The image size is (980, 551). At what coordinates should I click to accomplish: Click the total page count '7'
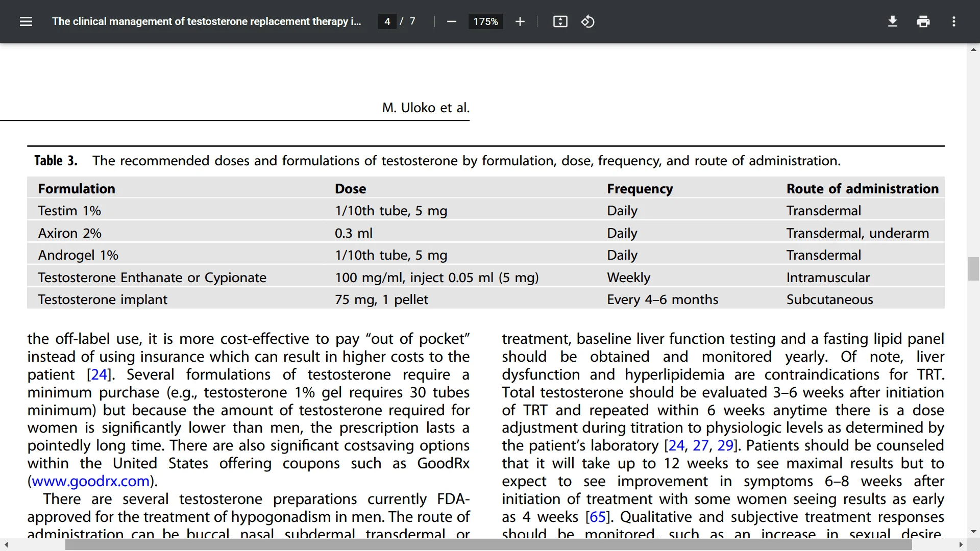(412, 21)
